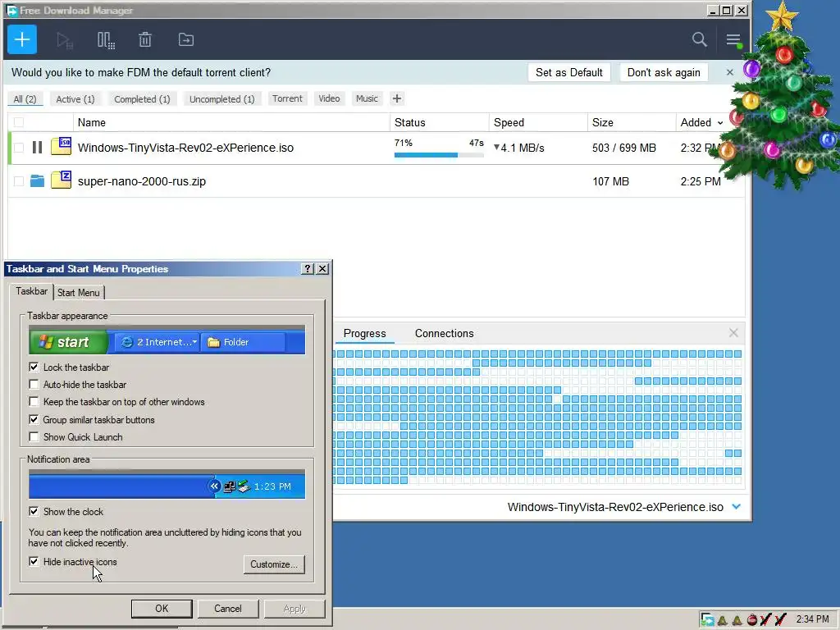Click the download pieces progress map
Viewport: 840px width, 630px height.
point(537,417)
